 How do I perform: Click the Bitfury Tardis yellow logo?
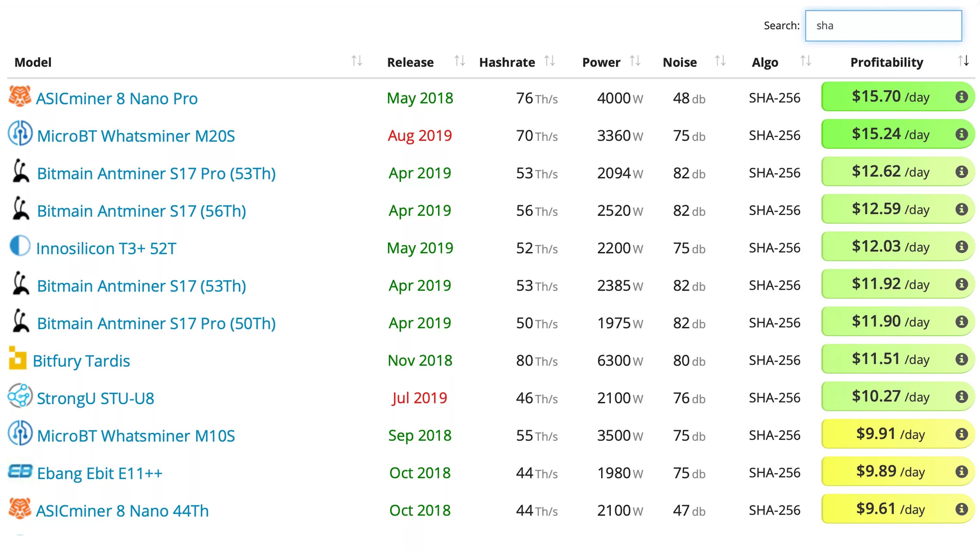click(x=18, y=358)
